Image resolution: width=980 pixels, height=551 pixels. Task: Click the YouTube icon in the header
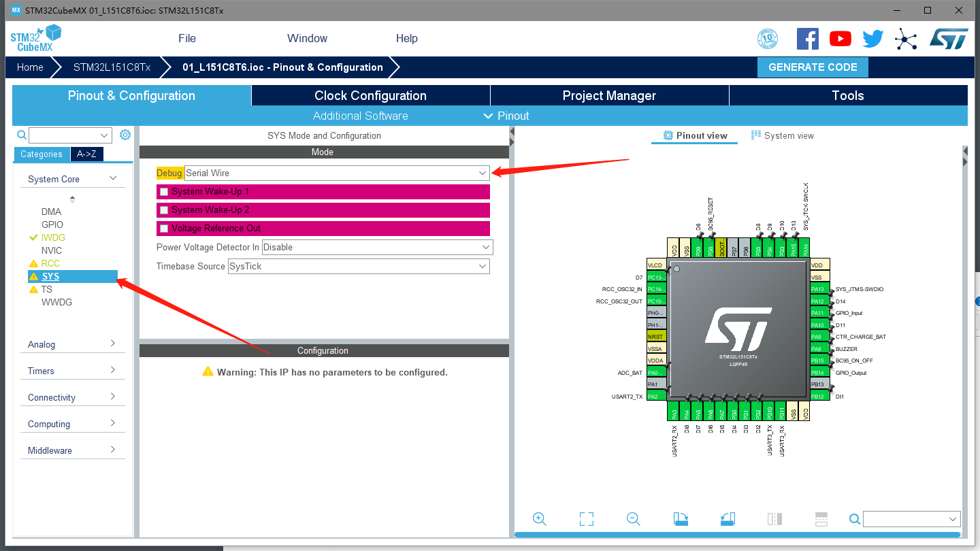840,39
